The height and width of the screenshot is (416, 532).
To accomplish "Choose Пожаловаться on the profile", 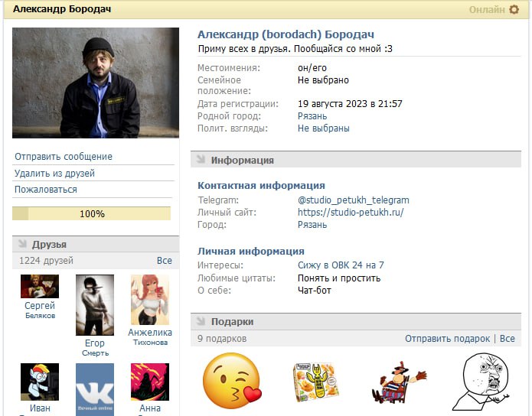I will coord(46,190).
